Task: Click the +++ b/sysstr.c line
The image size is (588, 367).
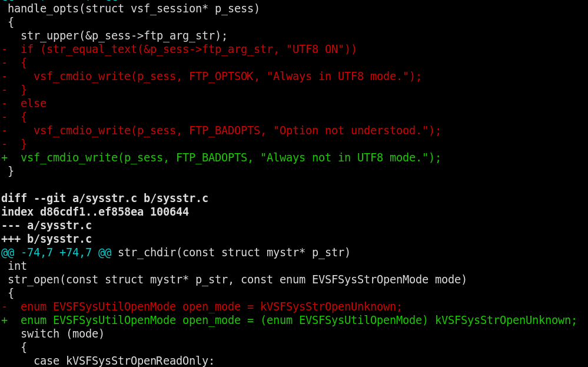Action: 46,239
